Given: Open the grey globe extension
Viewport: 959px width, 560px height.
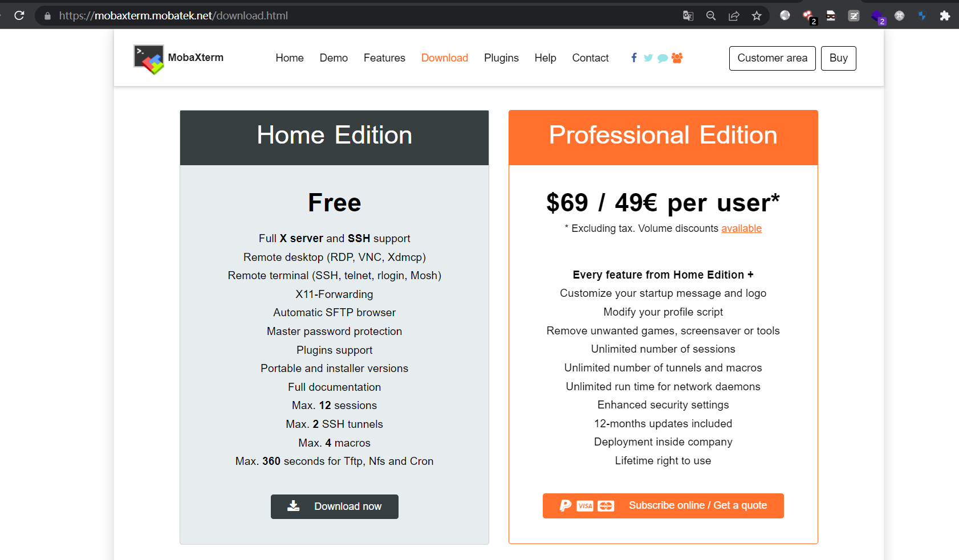Looking at the screenshot, I should coord(785,15).
